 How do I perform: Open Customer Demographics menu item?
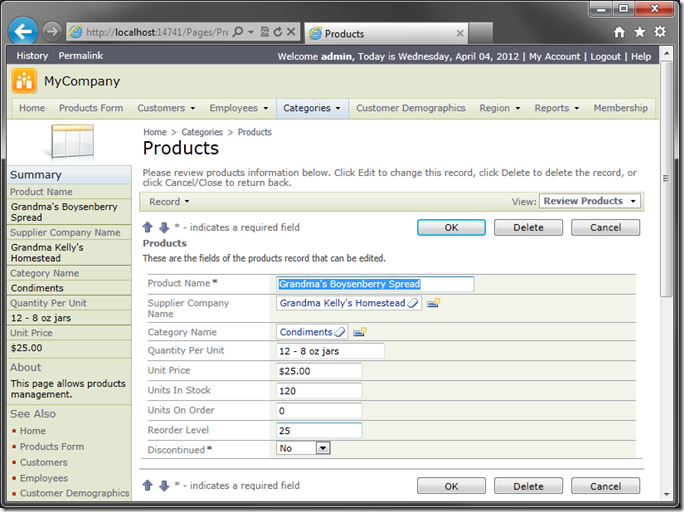point(410,108)
